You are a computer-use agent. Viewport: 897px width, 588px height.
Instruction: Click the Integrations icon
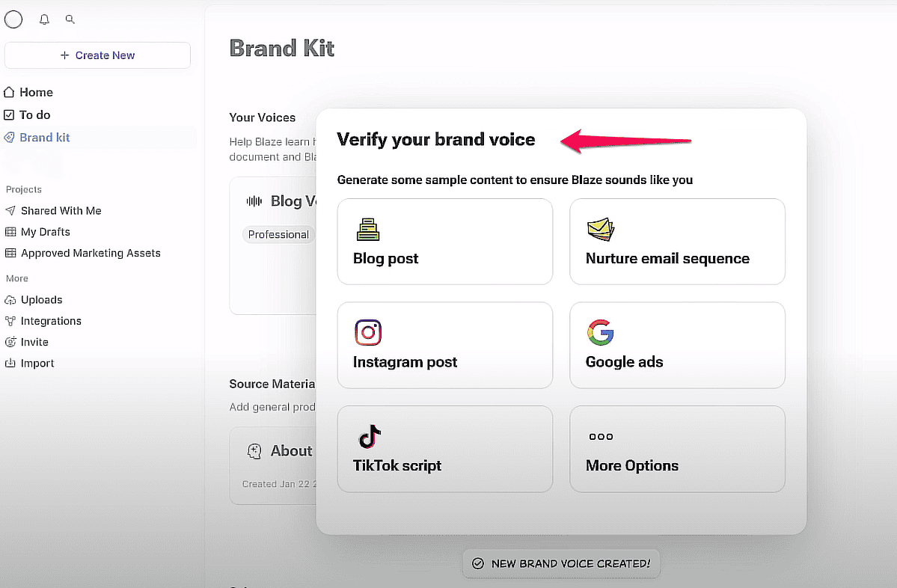point(10,321)
